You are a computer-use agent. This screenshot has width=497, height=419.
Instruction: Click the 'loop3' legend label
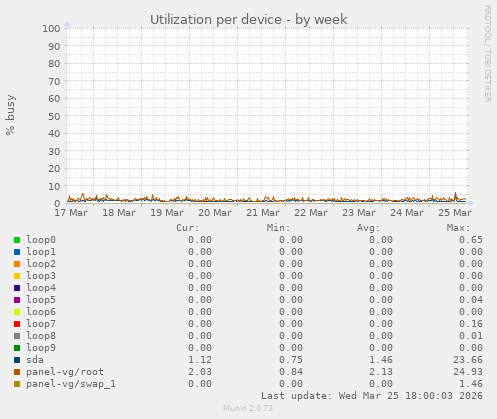41,276
